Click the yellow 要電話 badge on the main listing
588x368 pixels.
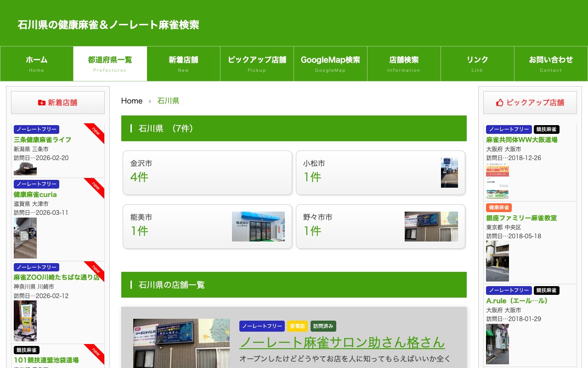pyautogui.click(x=297, y=326)
